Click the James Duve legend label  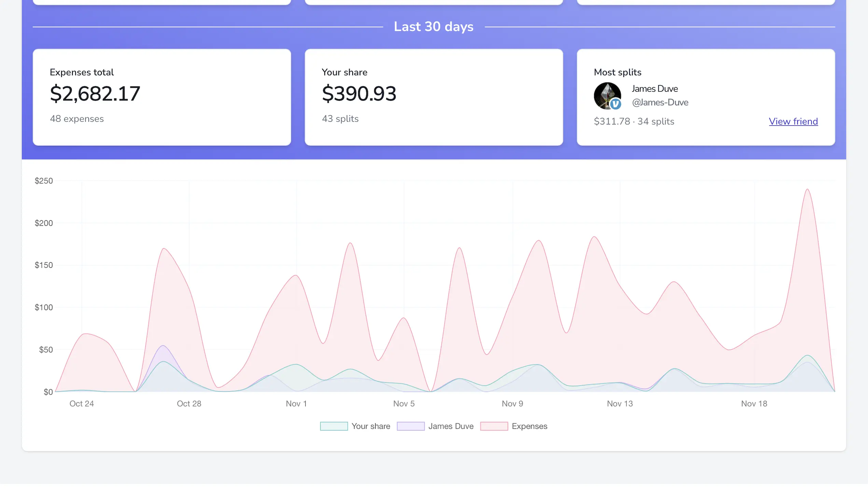pyautogui.click(x=451, y=426)
